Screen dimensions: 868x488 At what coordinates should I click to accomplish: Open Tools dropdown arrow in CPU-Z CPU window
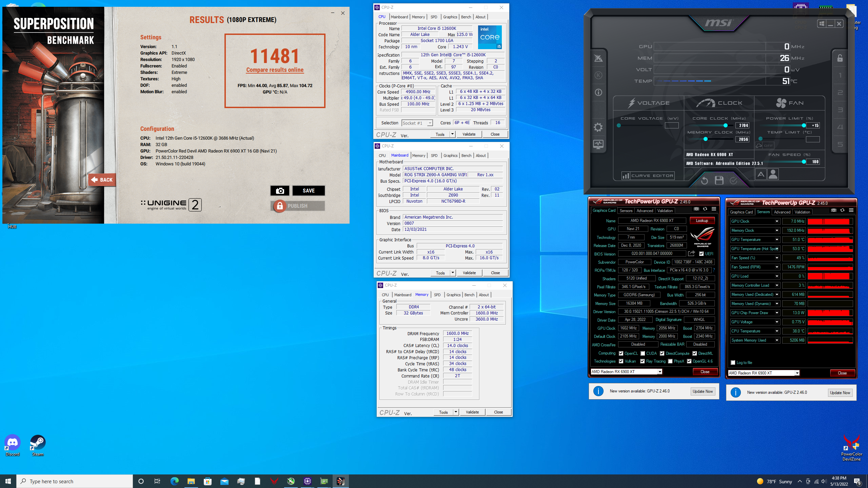click(x=452, y=134)
